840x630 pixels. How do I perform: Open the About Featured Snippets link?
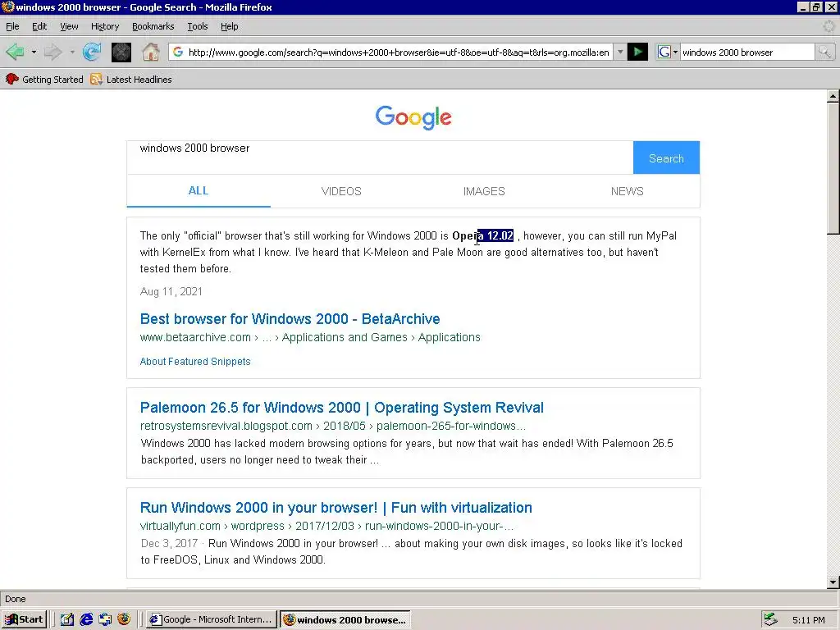click(195, 362)
